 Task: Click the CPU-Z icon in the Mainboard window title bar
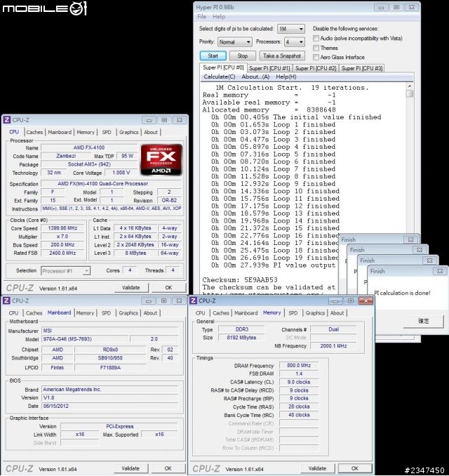click(x=6, y=300)
